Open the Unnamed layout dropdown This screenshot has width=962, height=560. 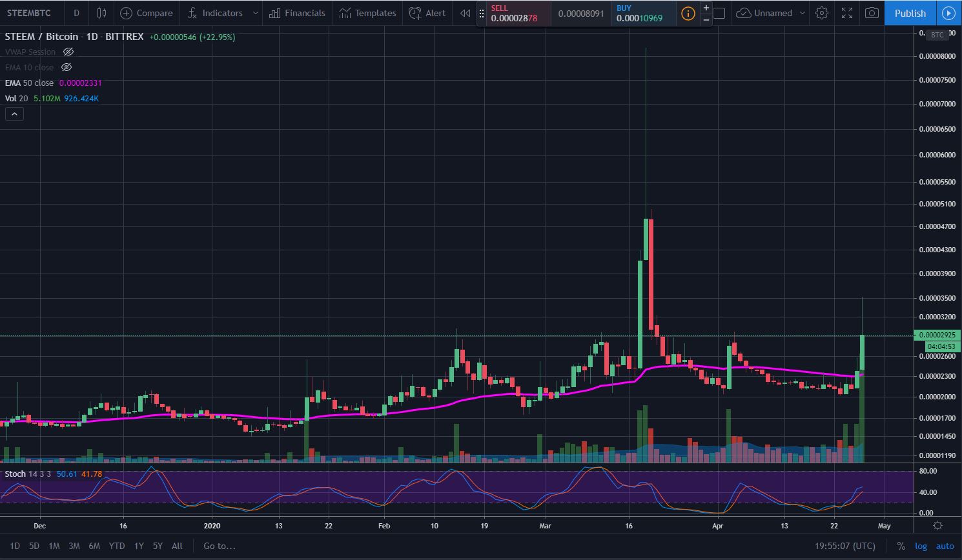point(803,13)
